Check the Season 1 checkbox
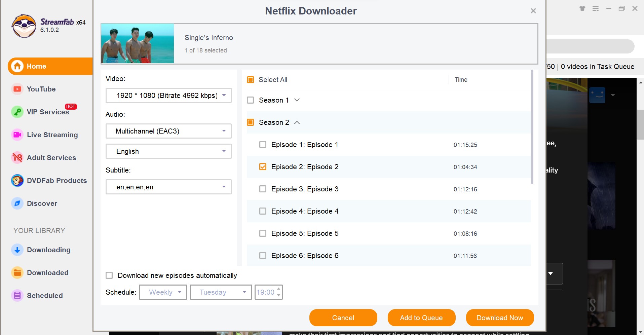The height and width of the screenshot is (335, 644). [x=250, y=100]
